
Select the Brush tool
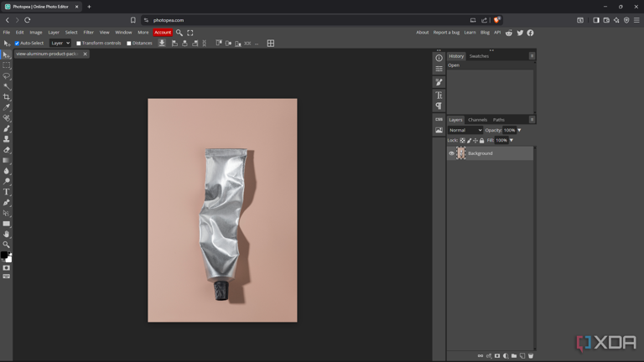point(6,129)
